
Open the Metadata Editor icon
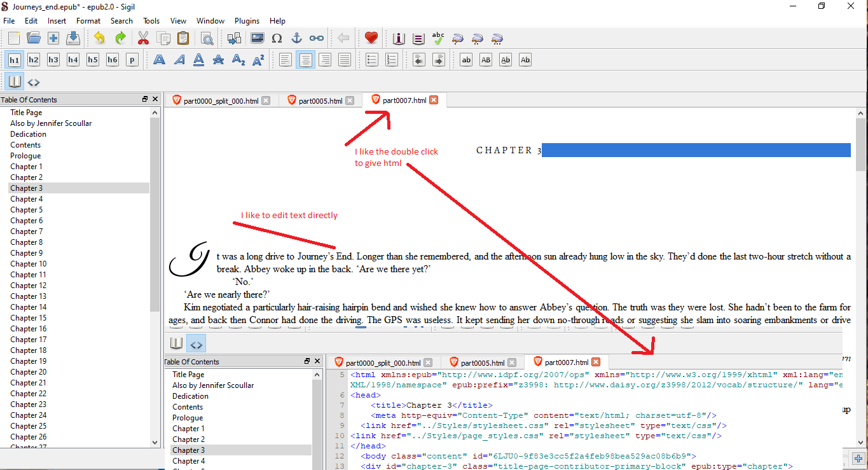click(x=399, y=38)
